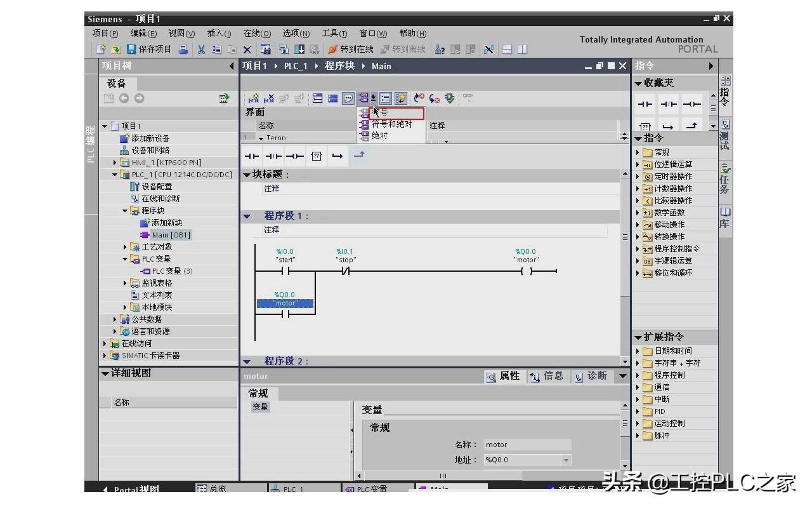Viewport: 812px width, 508px height.
Task: Click open branch icon in editor favorites bar
Action: coord(337,156)
